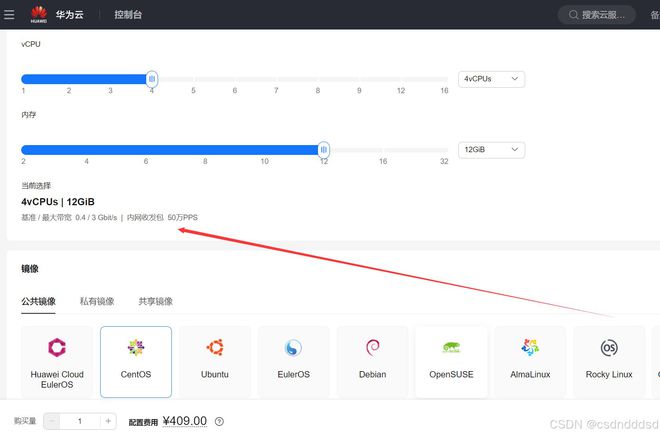Select the vCPU slider handle
The height and width of the screenshot is (436, 660).
click(152, 79)
